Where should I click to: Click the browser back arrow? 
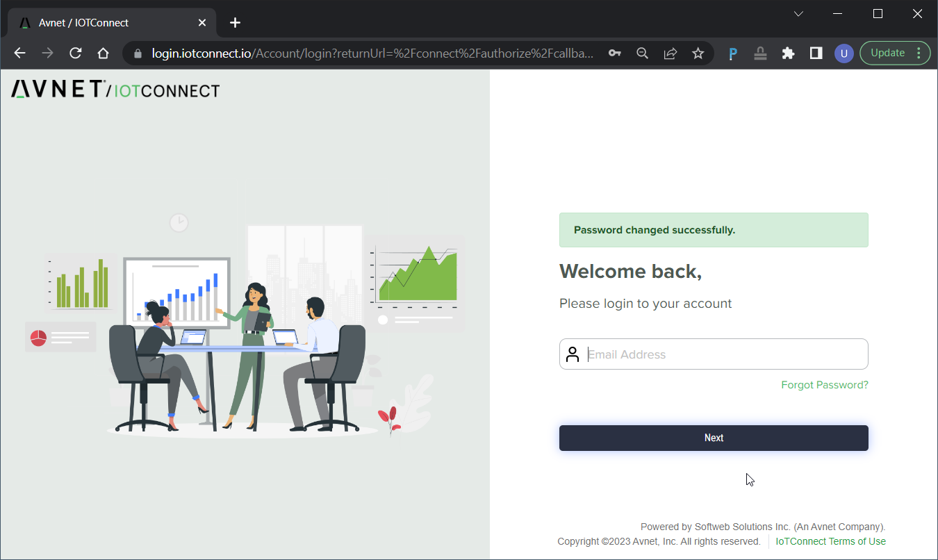[x=19, y=53]
